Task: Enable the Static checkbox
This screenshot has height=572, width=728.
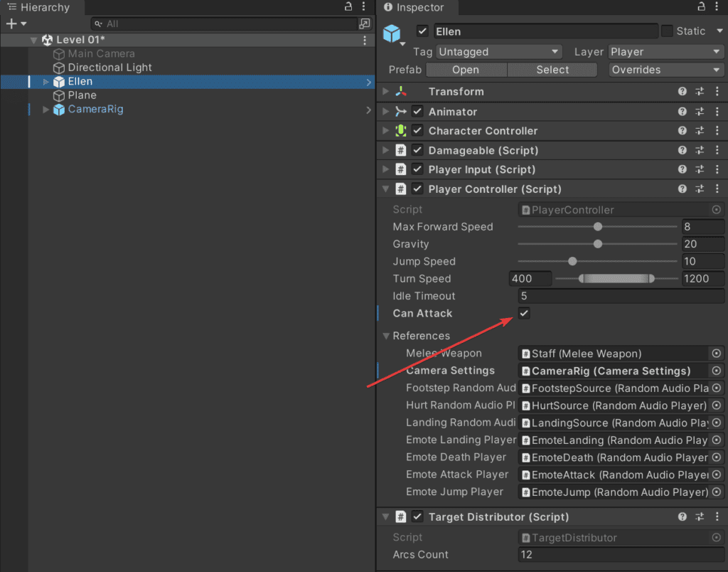Action: (x=667, y=31)
